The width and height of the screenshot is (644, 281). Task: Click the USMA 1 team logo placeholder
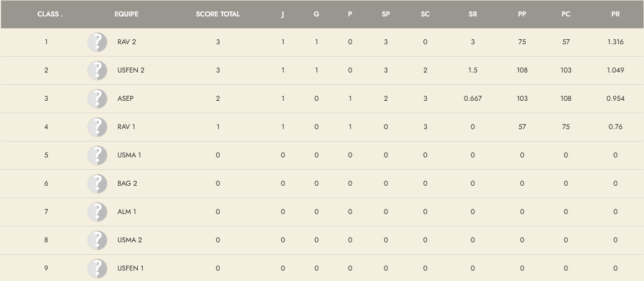(97, 155)
